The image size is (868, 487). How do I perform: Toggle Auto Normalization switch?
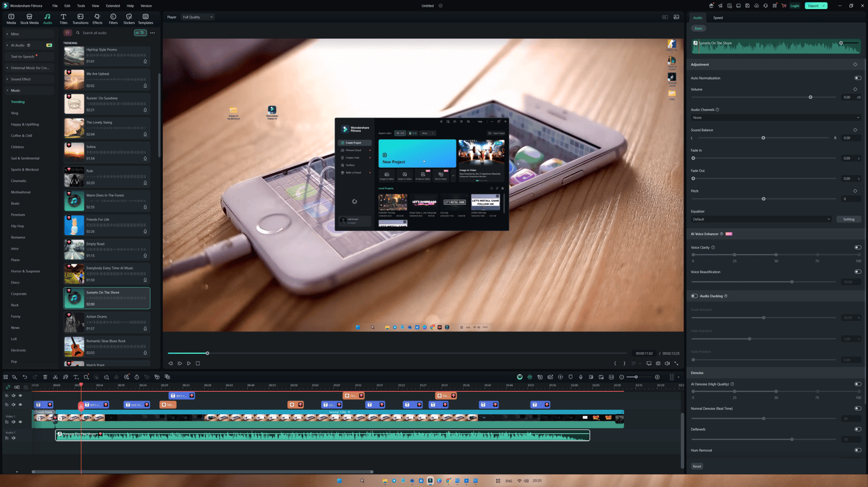click(858, 78)
